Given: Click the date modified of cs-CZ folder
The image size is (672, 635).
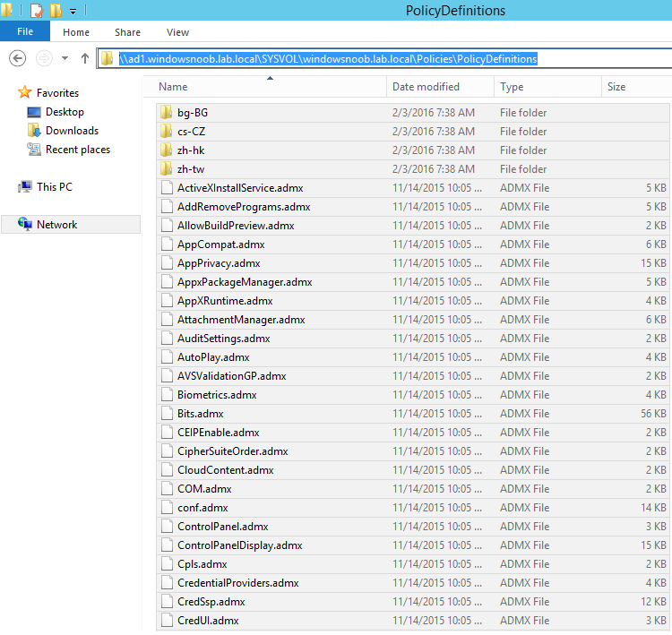Looking at the screenshot, I should coord(434,132).
